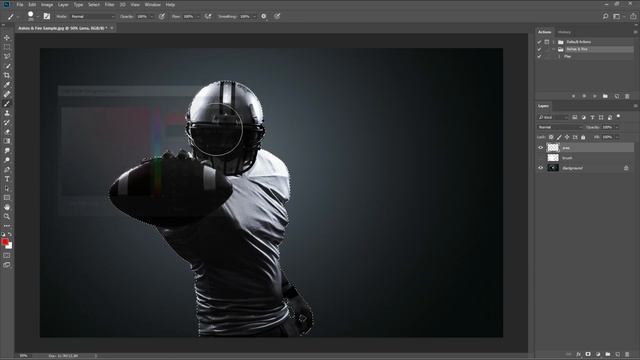Image resolution: width=640 pixels, height=360 pixels.
Task: Add a layer mask from the Layers panel bottom bar
Action: click(588, 354)
